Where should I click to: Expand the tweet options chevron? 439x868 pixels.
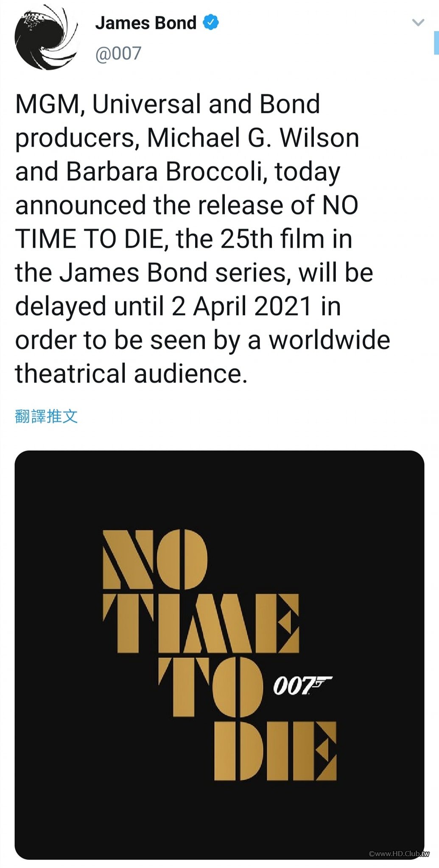click(x=418, y=22)
